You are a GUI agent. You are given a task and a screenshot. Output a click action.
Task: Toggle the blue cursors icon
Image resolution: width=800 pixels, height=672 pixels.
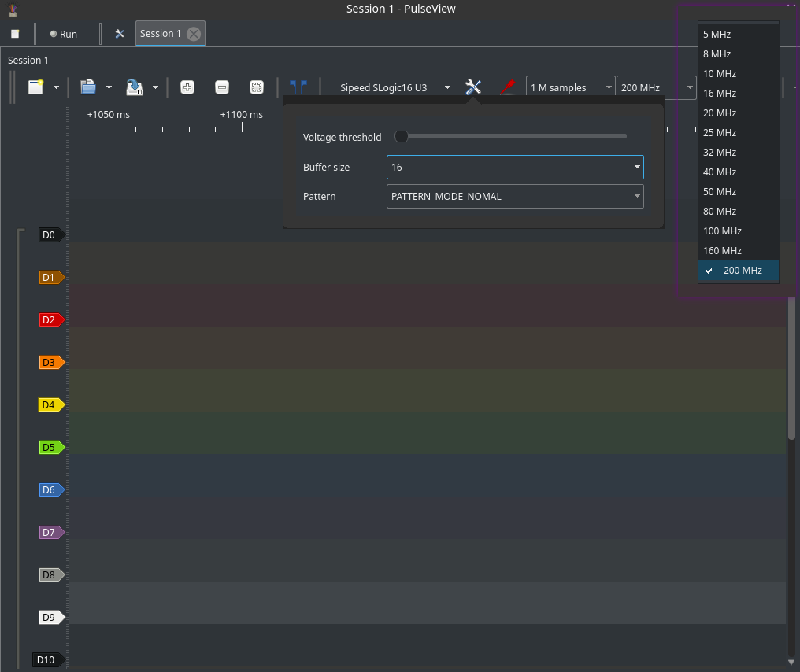click(298, 87)
